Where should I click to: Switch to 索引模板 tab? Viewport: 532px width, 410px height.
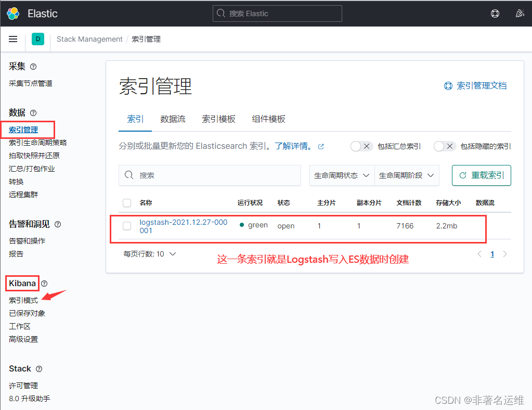tap(218, 119)
